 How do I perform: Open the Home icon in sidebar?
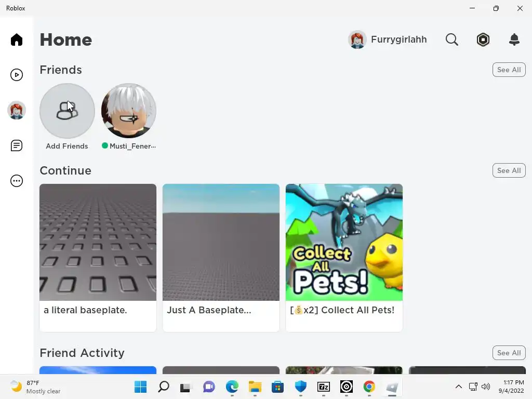tap(16, 39)
